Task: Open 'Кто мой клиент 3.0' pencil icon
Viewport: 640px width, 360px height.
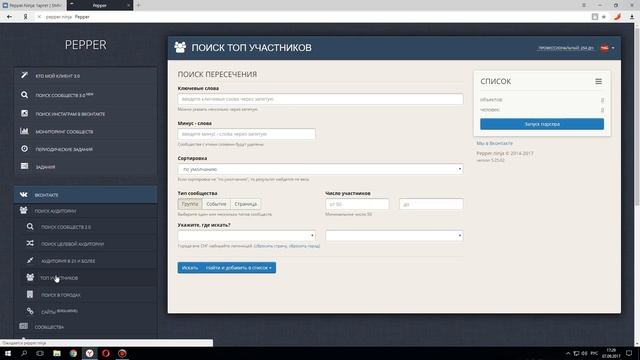Action: pos(24,76)
